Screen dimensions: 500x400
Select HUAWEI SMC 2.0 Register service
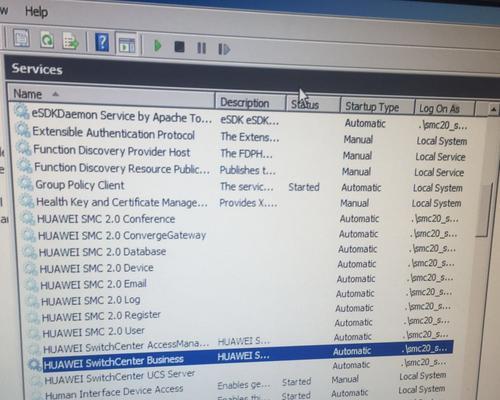[101, 316]
